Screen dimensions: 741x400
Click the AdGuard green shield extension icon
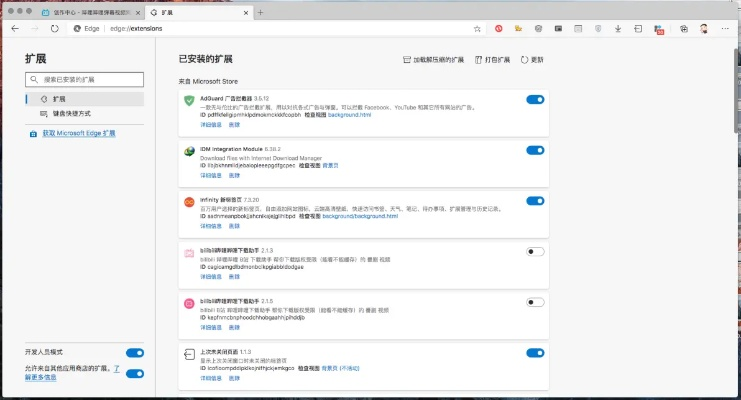189,100
